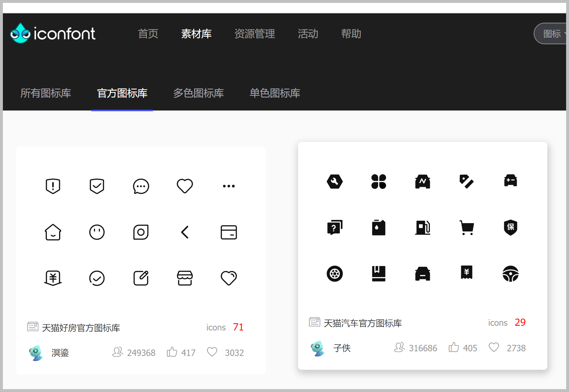This screenshot has width=569, height=392.
Task: Select the gas station pump icon
Action: coord(423,227)
